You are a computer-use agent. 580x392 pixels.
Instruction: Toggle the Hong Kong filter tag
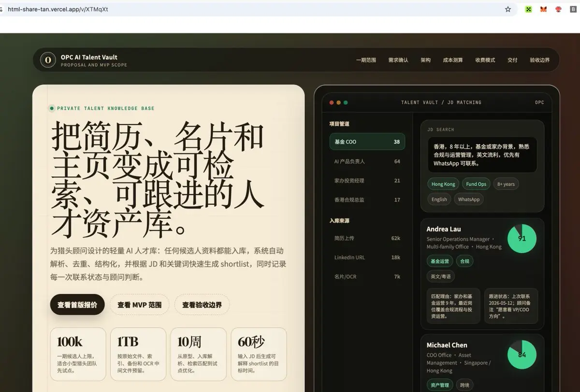(443, 184)
